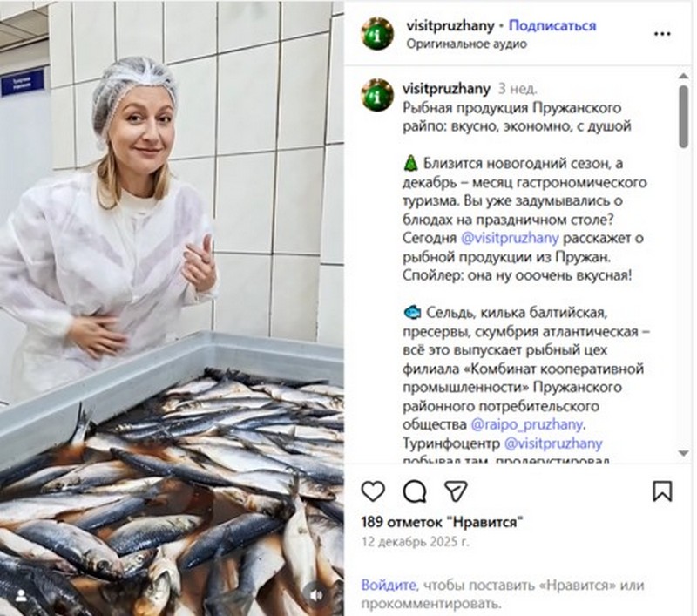Open visitpruzhany avatar beside caption
Screen dimensions: 697x616
(x=377, y=95)
